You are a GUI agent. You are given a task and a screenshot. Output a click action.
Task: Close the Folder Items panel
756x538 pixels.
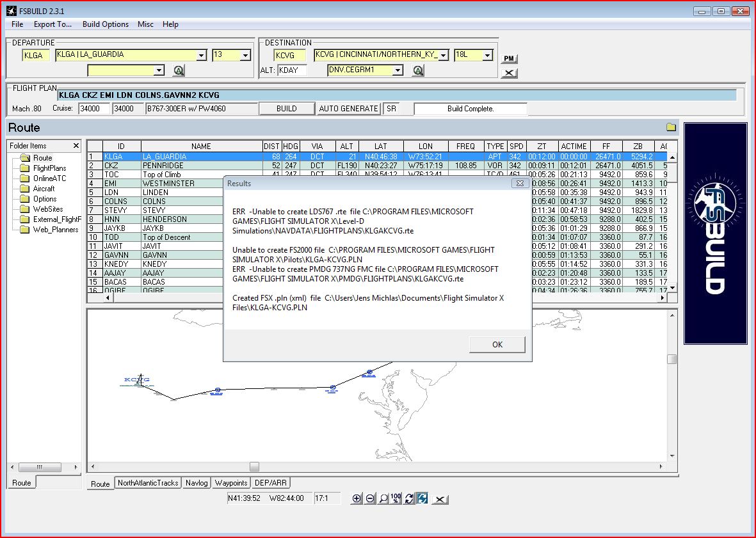[x=76, y=145]
